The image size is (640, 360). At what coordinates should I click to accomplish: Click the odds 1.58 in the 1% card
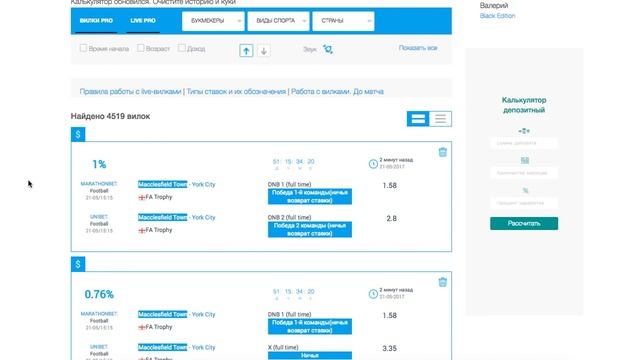click(x=390, y=185)
